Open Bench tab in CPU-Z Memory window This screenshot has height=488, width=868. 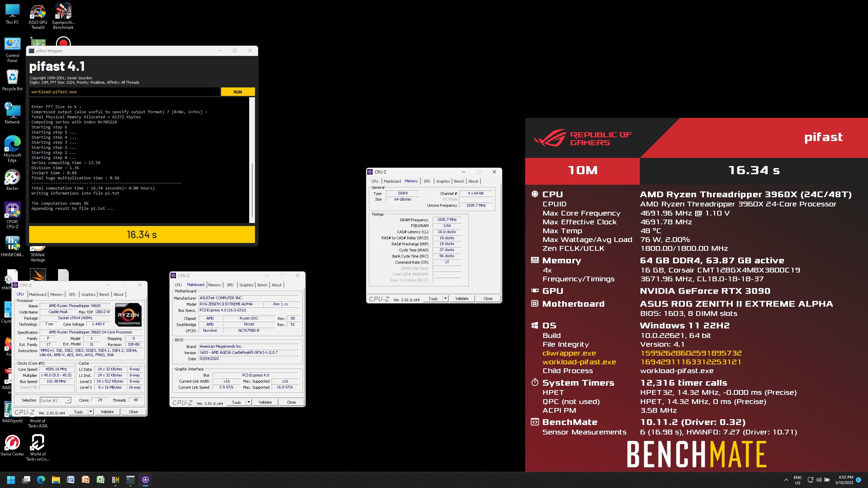(459, 181)
